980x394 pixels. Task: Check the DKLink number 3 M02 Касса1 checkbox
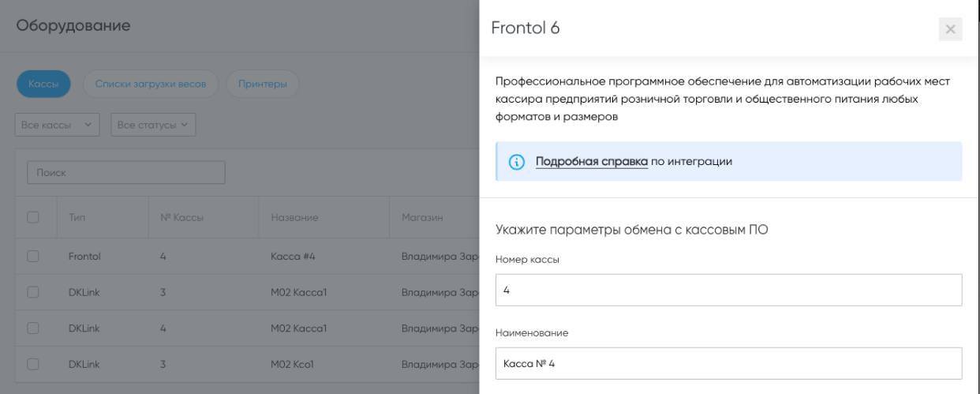[33, 292]
